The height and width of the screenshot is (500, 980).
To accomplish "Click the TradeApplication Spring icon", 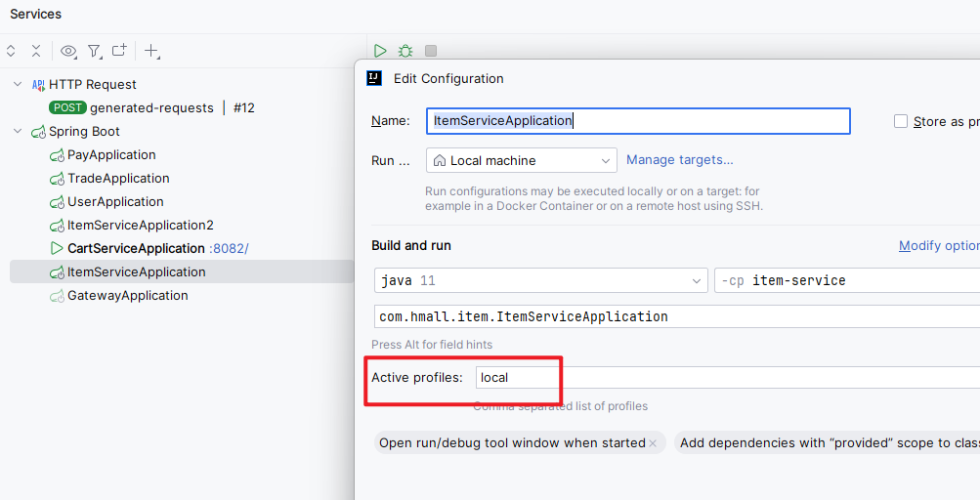I will click(57, 179).
